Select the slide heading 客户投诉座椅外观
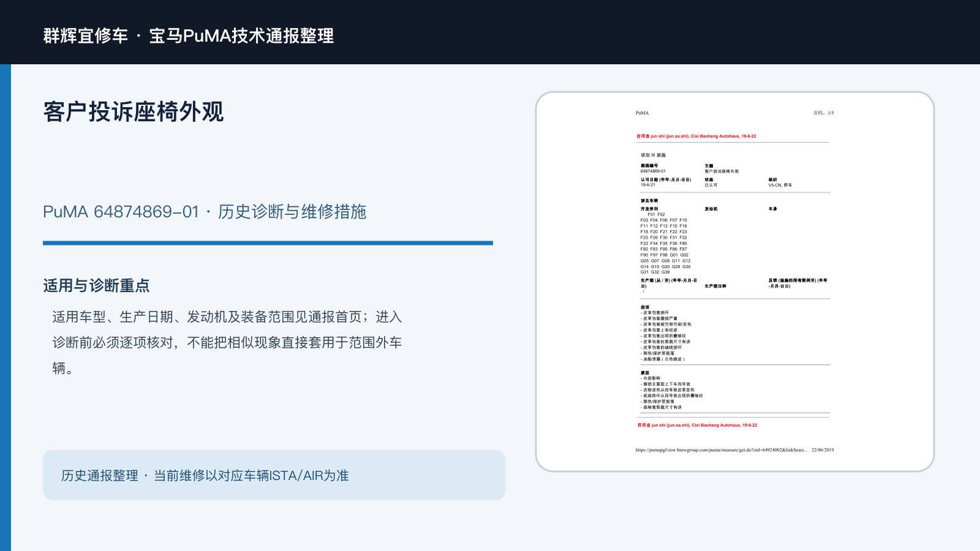980x551 pixels. tap(133, 112)
